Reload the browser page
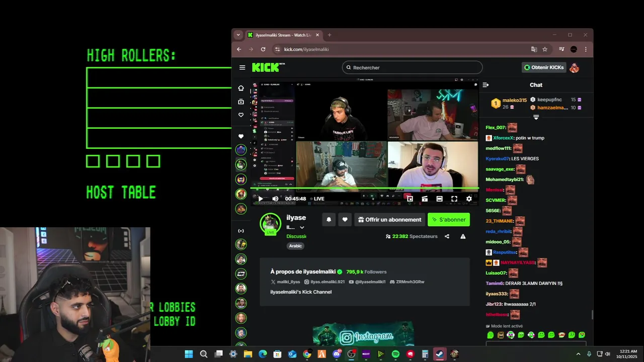 pos(263,49)
